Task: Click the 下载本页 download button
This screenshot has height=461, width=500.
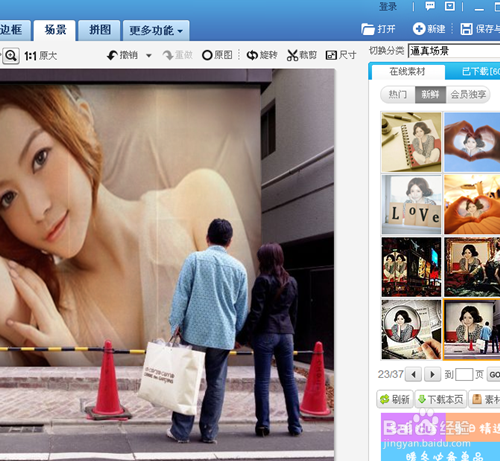Action: [440, 399]
